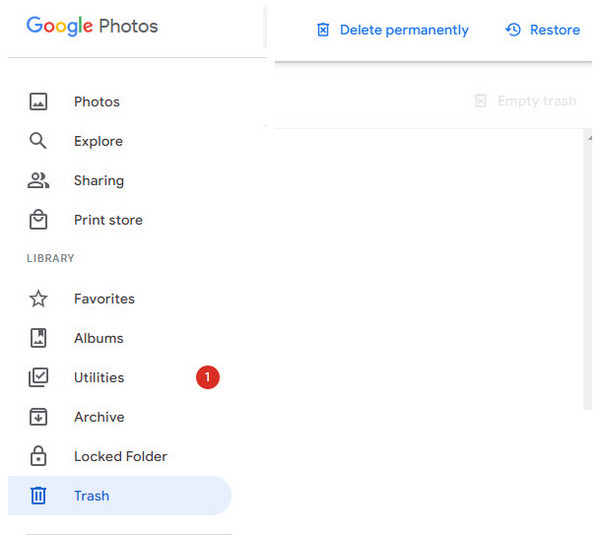This screenshot has height=535, width=600.
Task: Click the Google Photos logo
Action: coord(92,26)
